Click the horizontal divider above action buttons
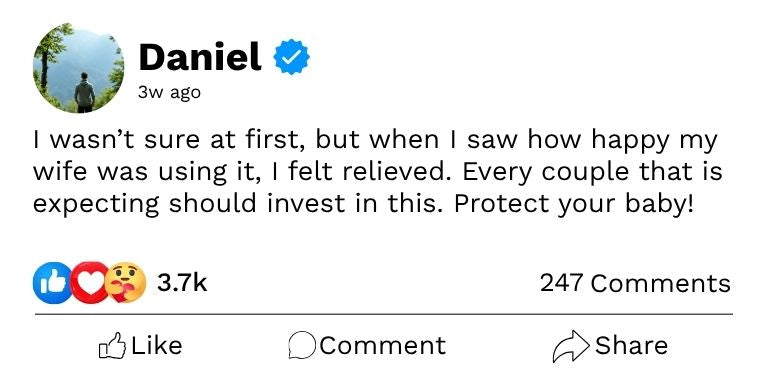Image resolution: width=768 pixels, height=384 pixels. click(384, 314)
